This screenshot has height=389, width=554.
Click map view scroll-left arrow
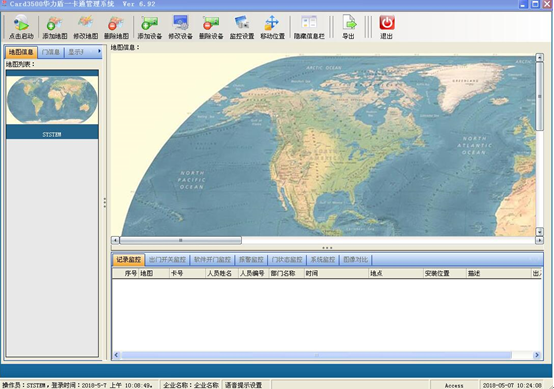[115, 240]
